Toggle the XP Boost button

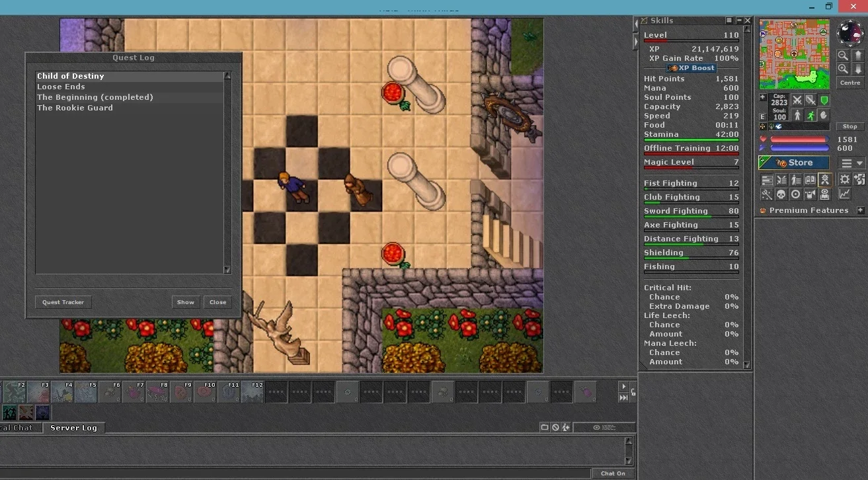(x=691, y=68)
